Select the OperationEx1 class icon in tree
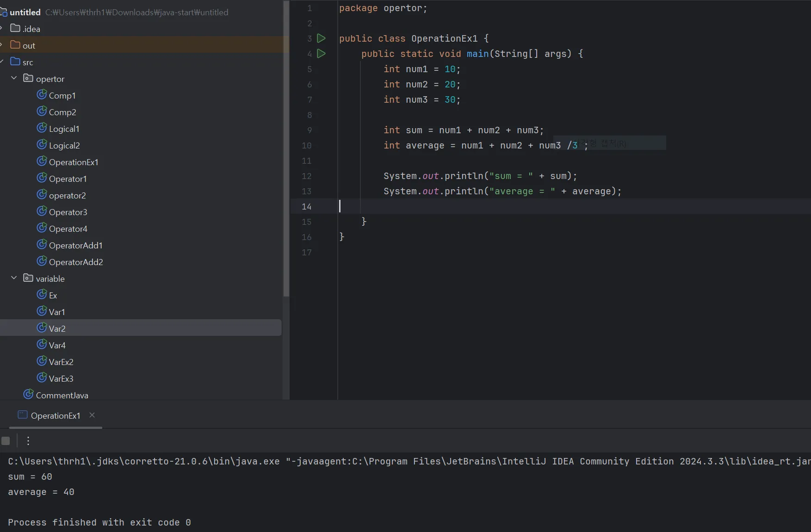 tap(42, 161)
